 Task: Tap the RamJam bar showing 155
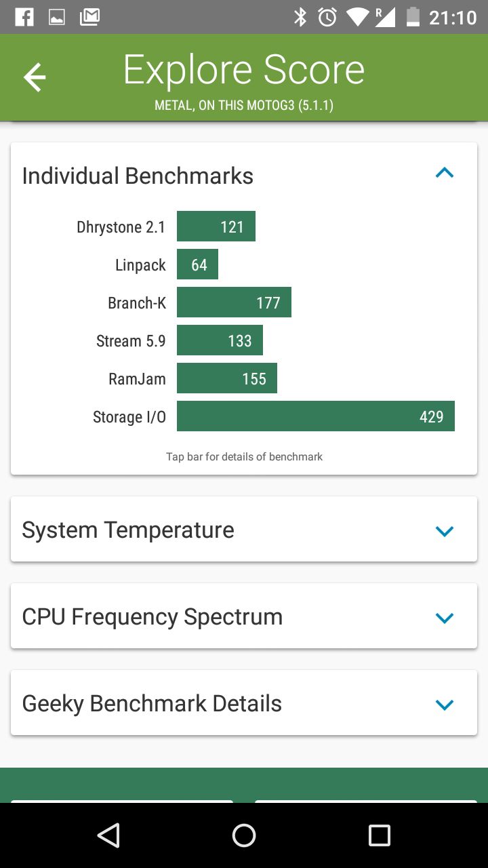point(227,378)
